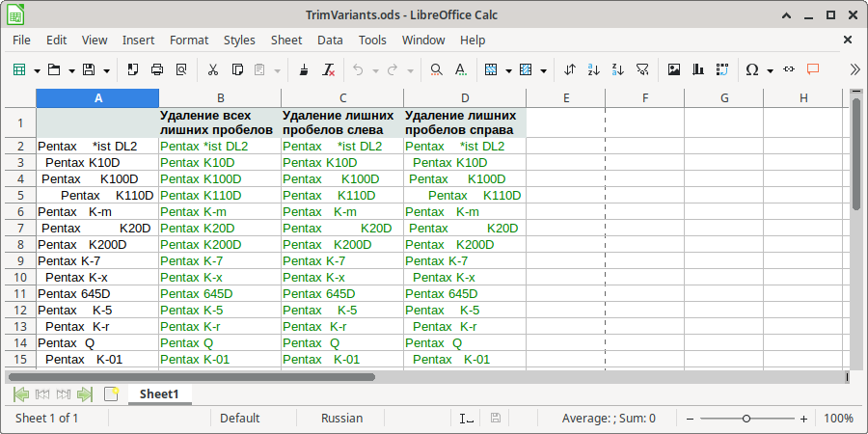868x434 pixels.
Task: Open the Sheet menu
Action: tap(286, 40)
